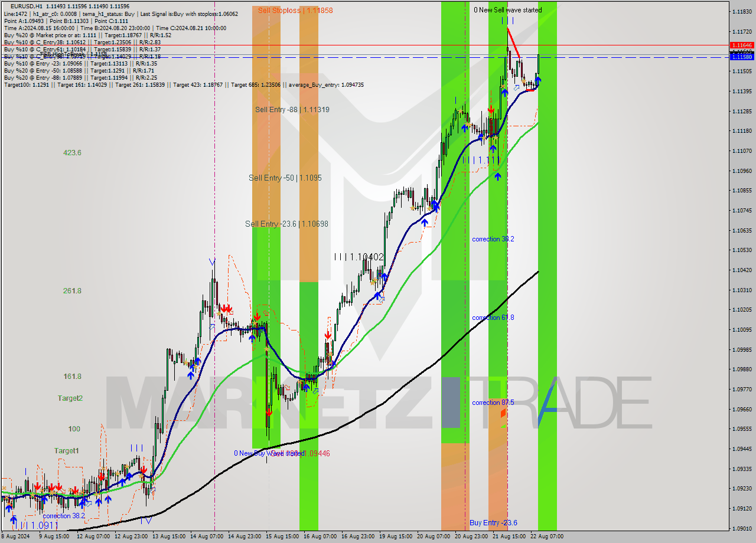Image resolution: width=756 pixels, height=543 pixels.
Task: Click the 423.6 Fibonacci level label
Action: (x=72, y=152)
